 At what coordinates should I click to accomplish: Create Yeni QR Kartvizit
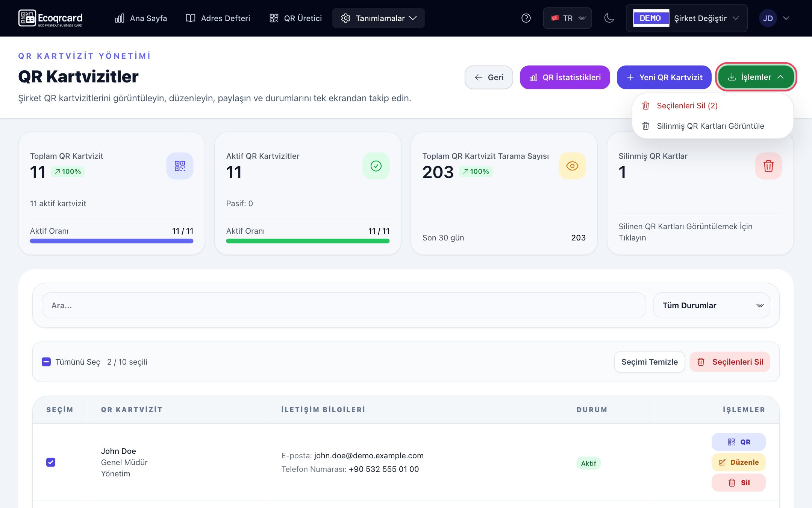(x=664, y=77)
